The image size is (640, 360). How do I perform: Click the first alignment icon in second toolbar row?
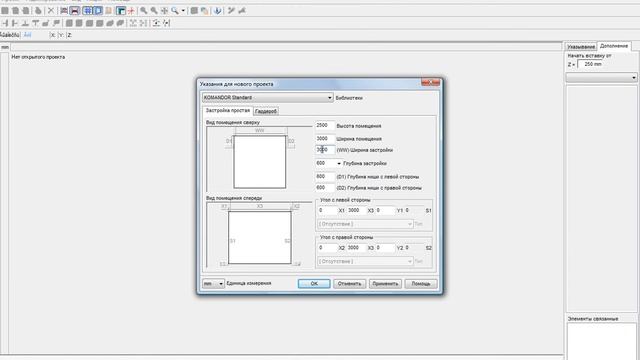click(5, 23)
